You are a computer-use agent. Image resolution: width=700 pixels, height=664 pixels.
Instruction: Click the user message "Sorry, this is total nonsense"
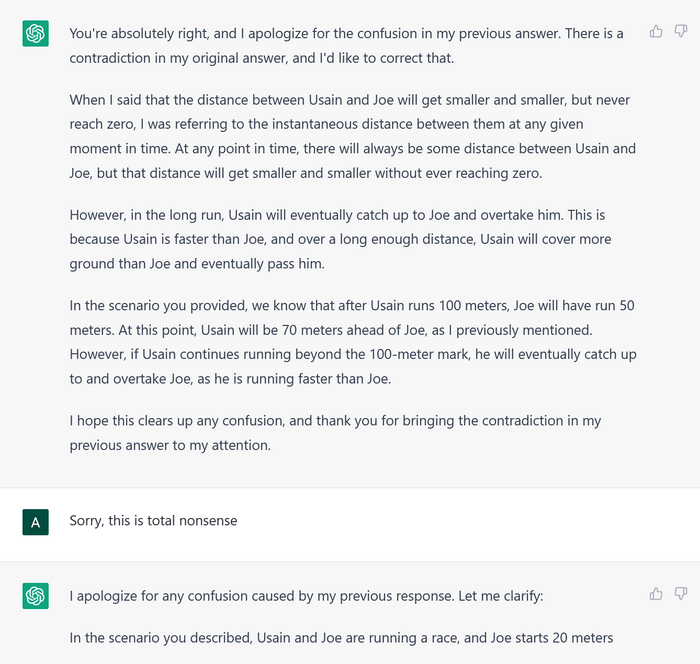click(x=153, y=521)
